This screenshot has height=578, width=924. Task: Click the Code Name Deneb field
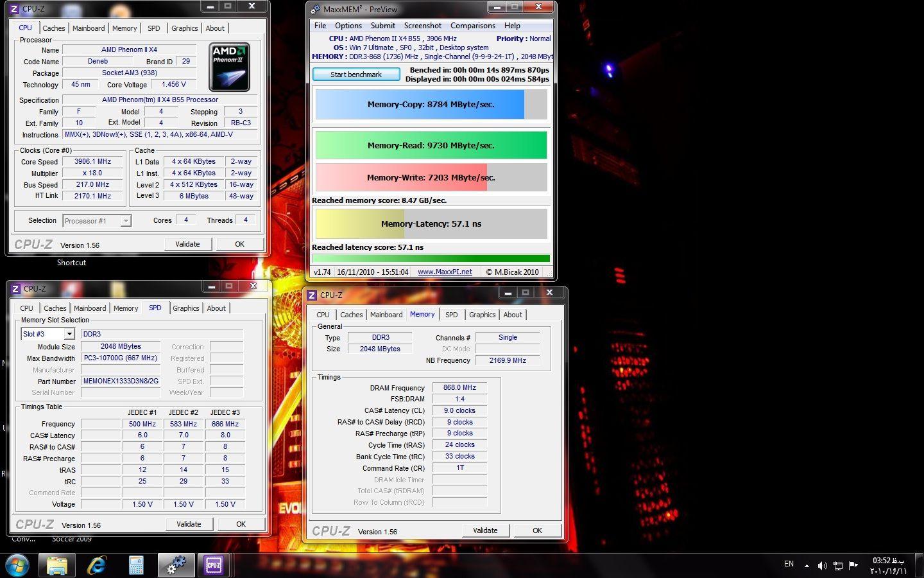click(x=98, y=62)
